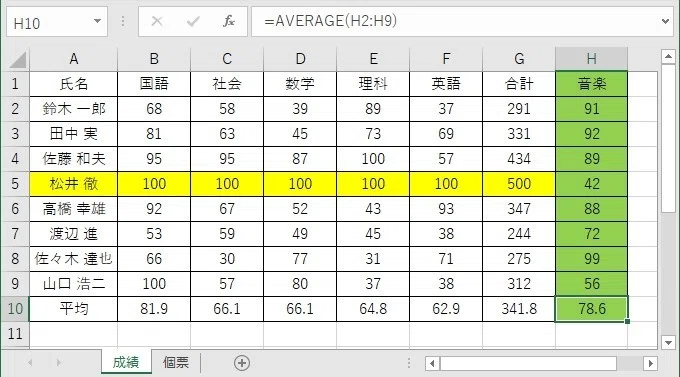680x377 pixels.
Task: Select the 英語 header cell
Action: 446,84
